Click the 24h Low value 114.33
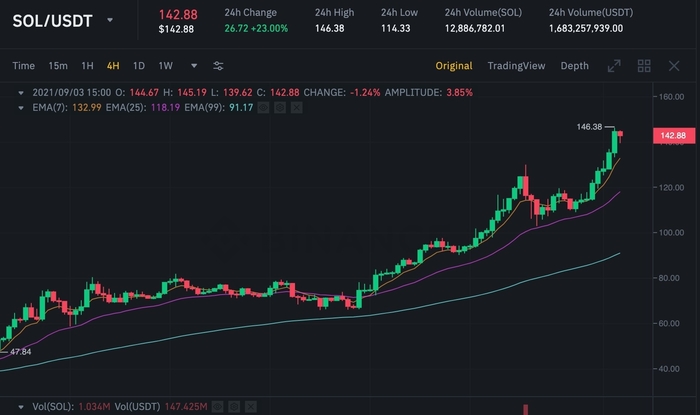The width and height of the screenshot is (700, 415). [x=396, y=29]
